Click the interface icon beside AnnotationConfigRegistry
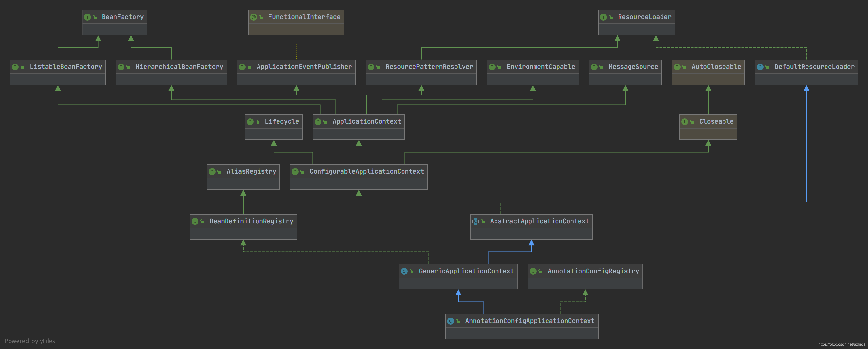868x349 pixels. click(x=533, y=271)
